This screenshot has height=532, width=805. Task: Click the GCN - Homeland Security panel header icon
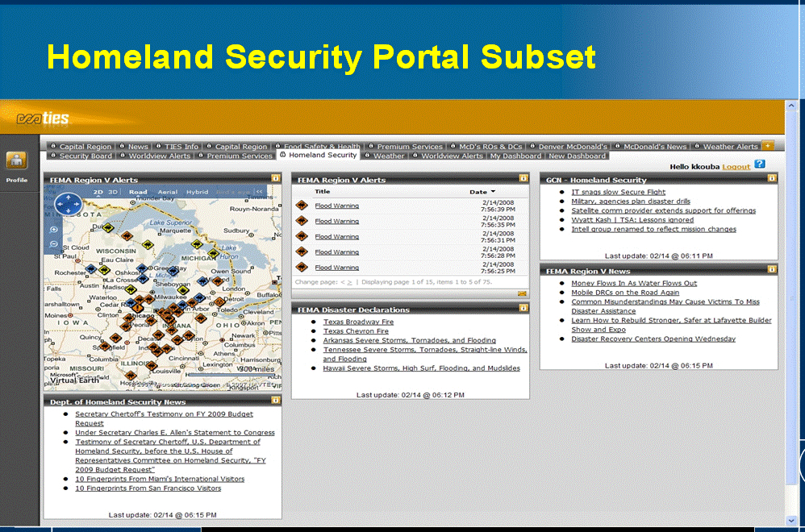coord(772,178)
